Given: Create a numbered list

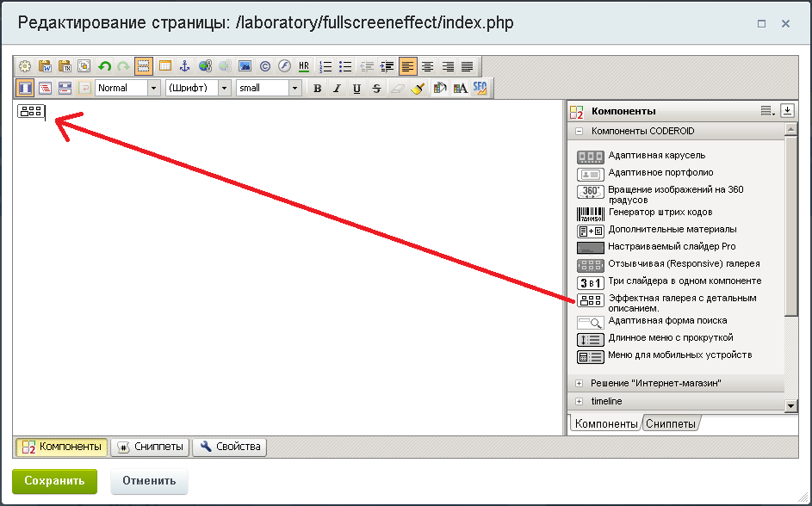Looking at the screenshot, I should pyautogui.click(x=326, y=66).
